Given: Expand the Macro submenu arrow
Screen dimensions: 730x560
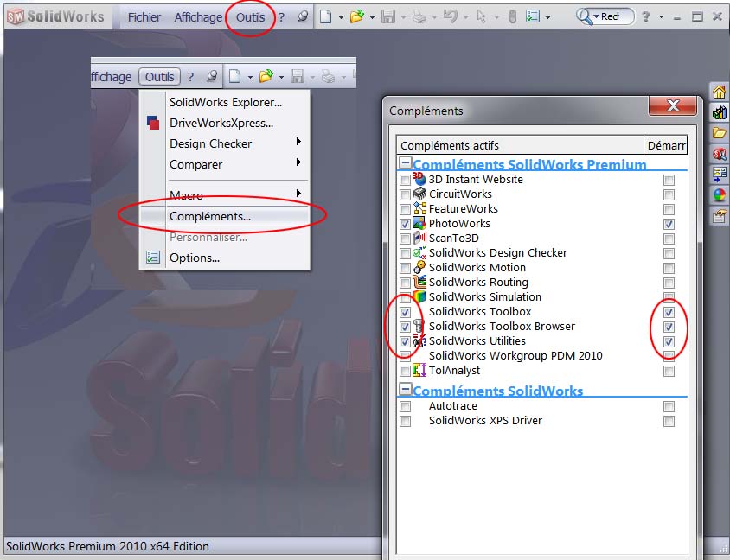Looking at the screenshot, I should pyautogui.click(x=299, y=193).
